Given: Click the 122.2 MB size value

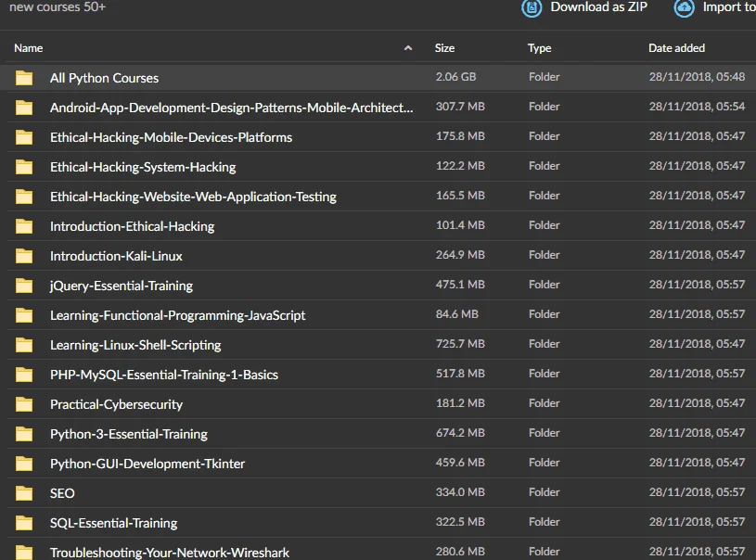Looking at the screenshot, I should click(x=460, y=166).
